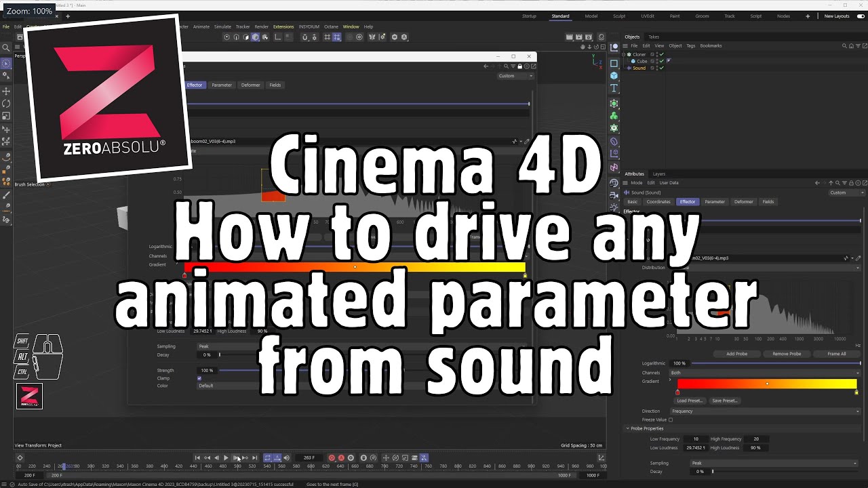Click the keyframe diamond icon at timeline left
The width and height of the screenshot is (868, 488).
(20, 458)
